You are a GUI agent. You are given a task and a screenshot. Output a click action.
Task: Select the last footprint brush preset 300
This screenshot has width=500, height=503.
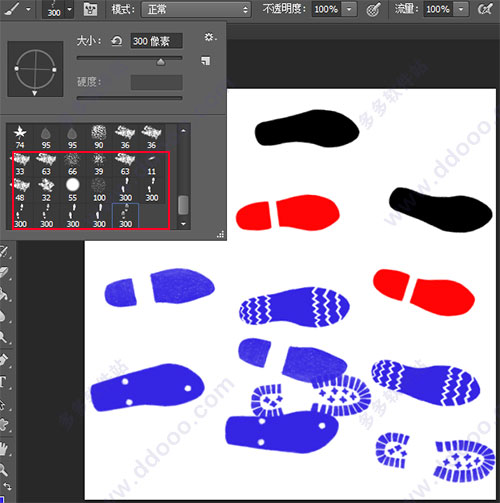[x=125, y=216]
